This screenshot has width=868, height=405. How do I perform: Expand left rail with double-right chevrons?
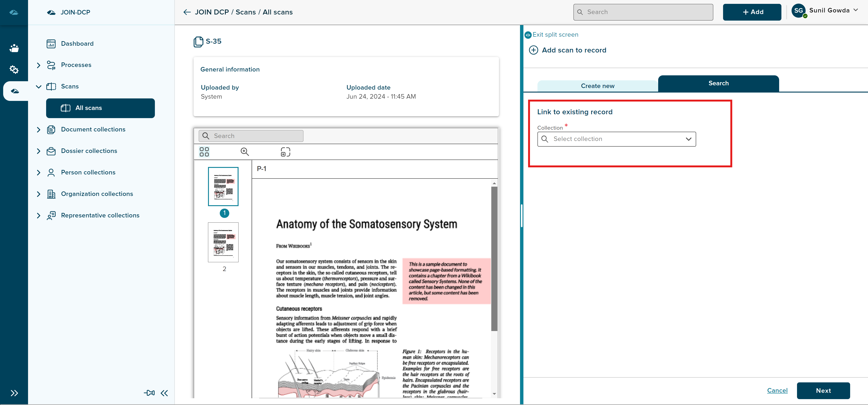pos(14,393)
